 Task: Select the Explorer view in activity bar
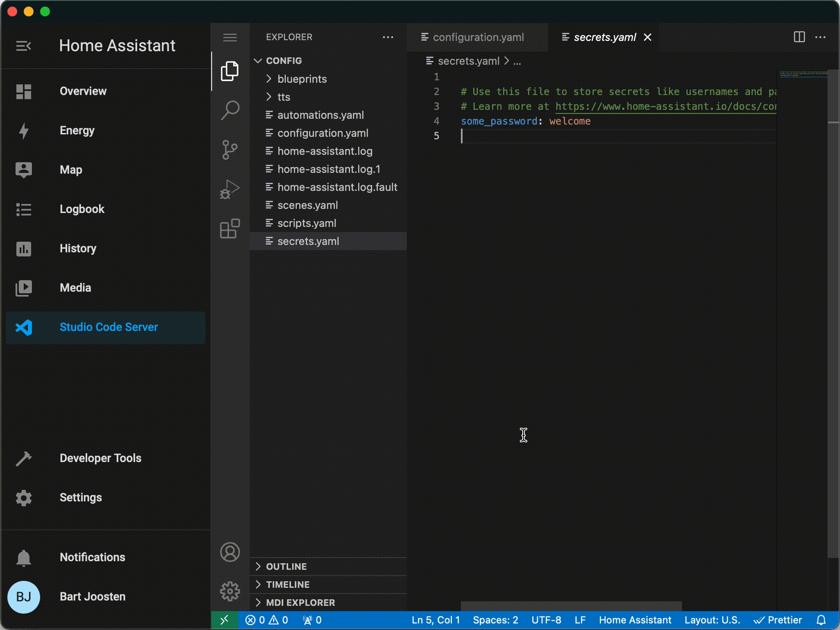tap(230, 71)
